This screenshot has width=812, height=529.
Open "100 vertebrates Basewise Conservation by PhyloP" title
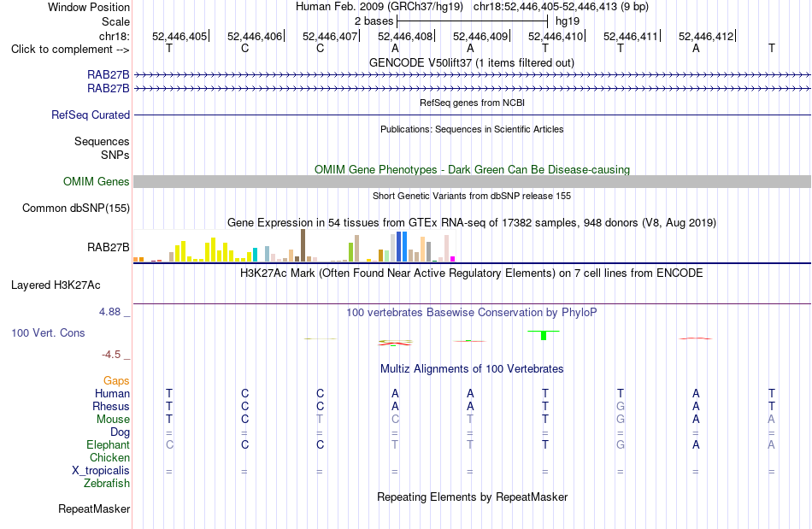click(472, 312)
